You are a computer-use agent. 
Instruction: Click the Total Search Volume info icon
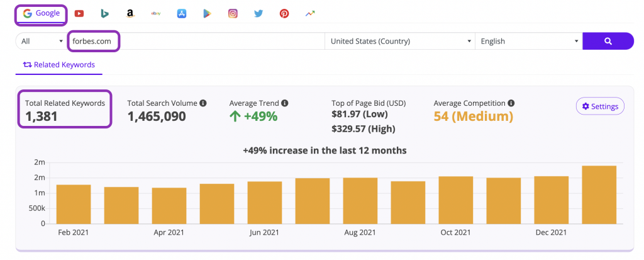tap(203, 103)
